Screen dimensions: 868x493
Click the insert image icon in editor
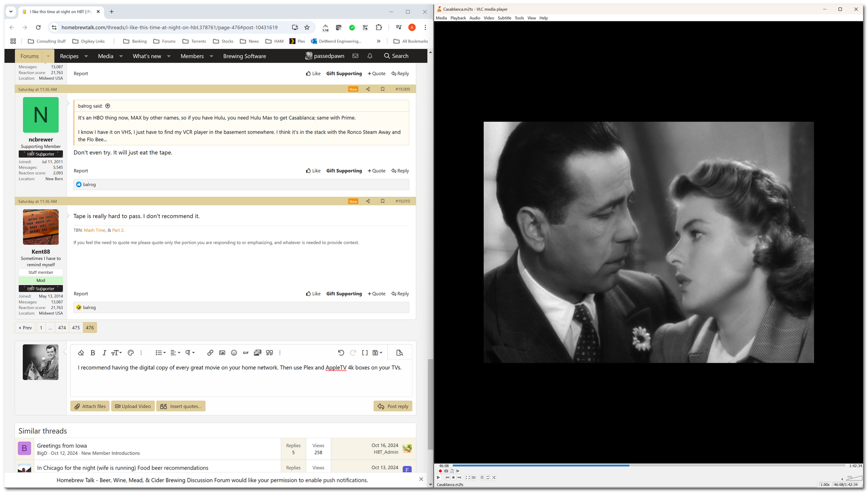point(222,353)
